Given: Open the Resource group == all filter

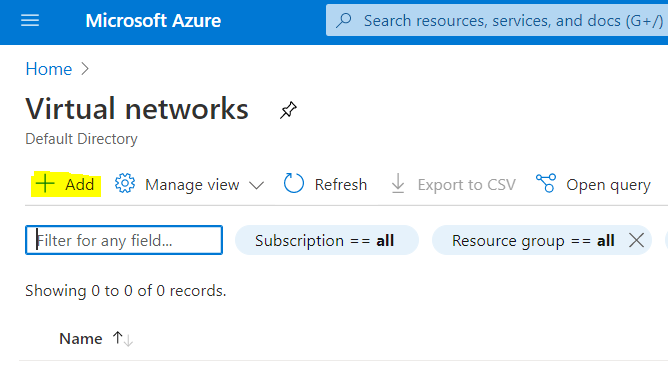Looking at the screenshot, I should (x=533, y=240).
